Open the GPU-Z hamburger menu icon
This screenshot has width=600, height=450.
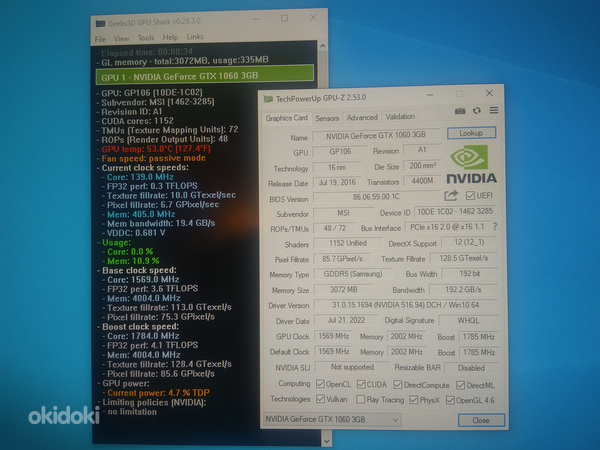click(494, 110)
